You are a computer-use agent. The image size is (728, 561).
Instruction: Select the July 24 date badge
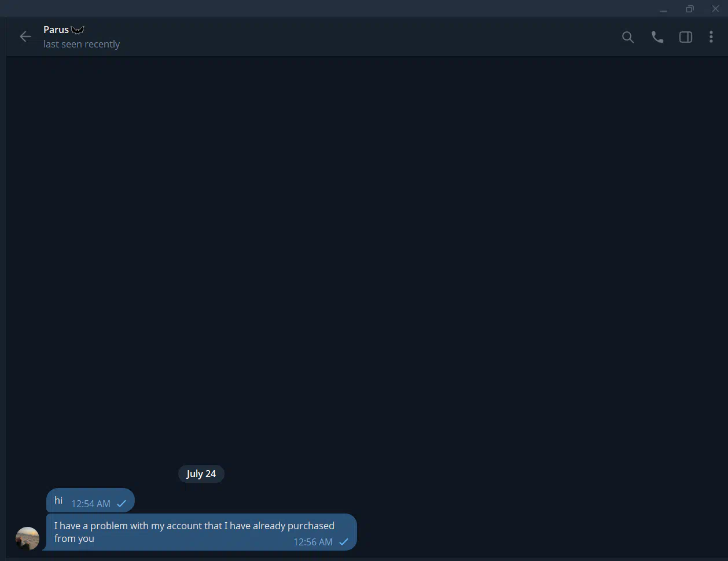point(201,474)
